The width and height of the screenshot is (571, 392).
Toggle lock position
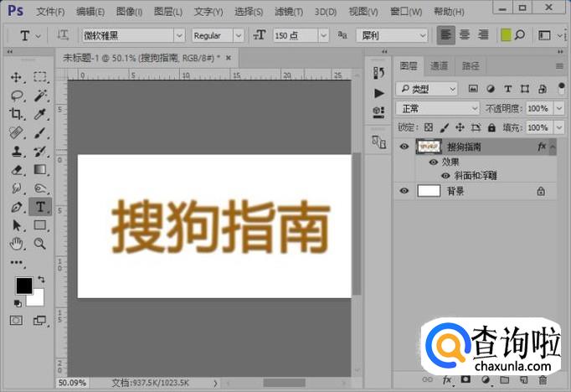pos(460,127)
